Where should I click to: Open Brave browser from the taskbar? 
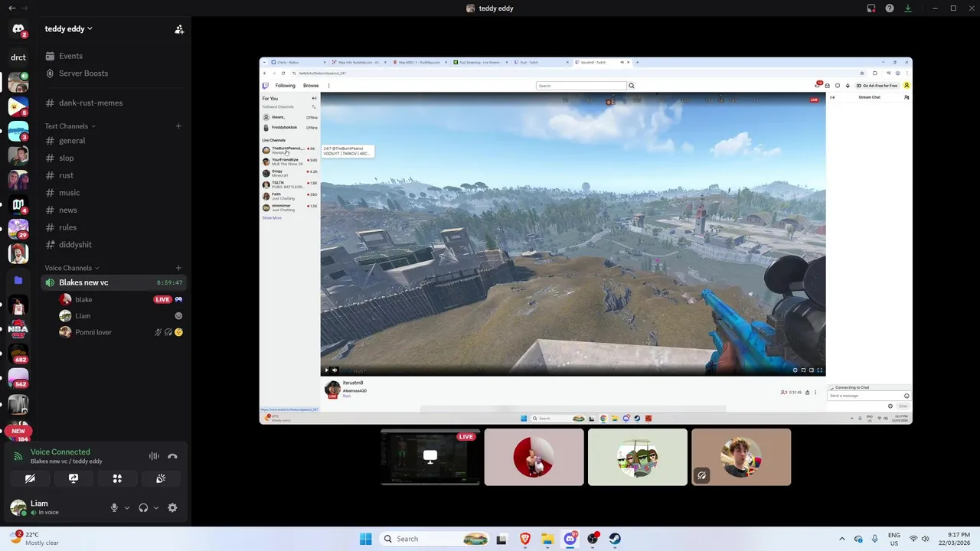point(525,539)
